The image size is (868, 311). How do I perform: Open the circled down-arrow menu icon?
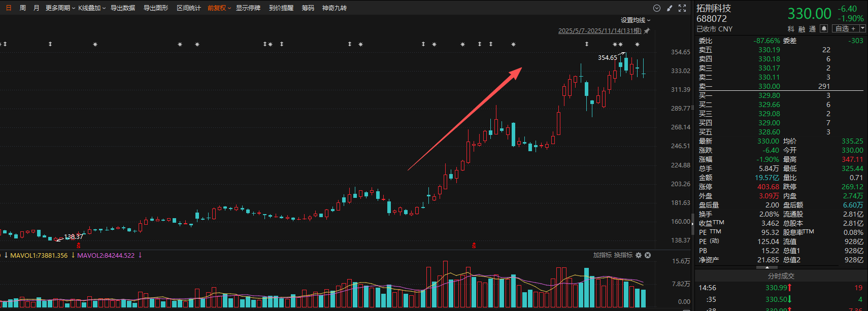pyautogui.click(x=656, y=8)
